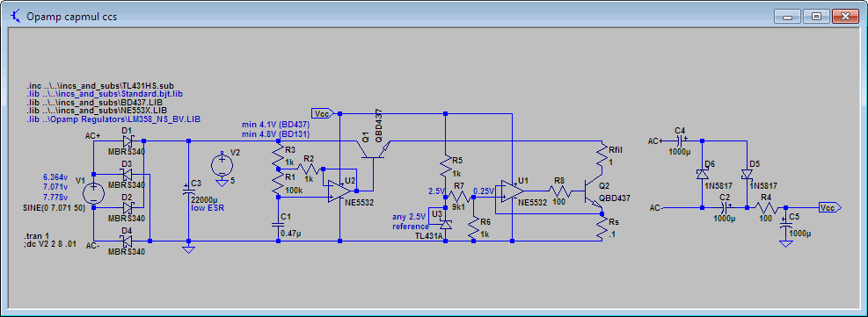Click the U1 opamp triangle symbol
The image size is (868, 317).
coord(512,191)
